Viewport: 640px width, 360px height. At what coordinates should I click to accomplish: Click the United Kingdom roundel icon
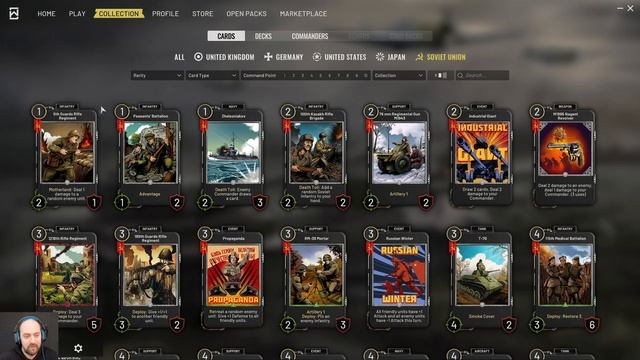click(x=198, y=57)
